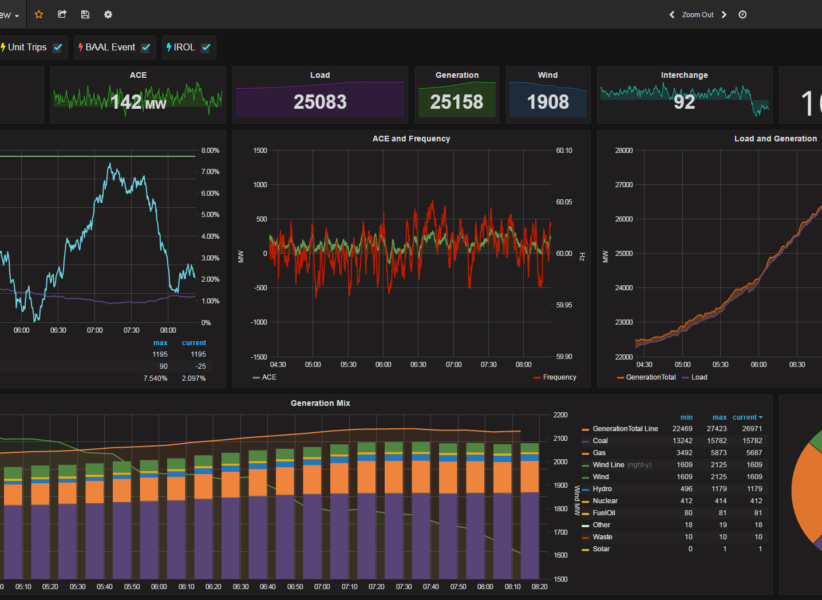The image size is (822, 600).
Task: Shift time range forward with right arrow
Action: pos(724,15)
